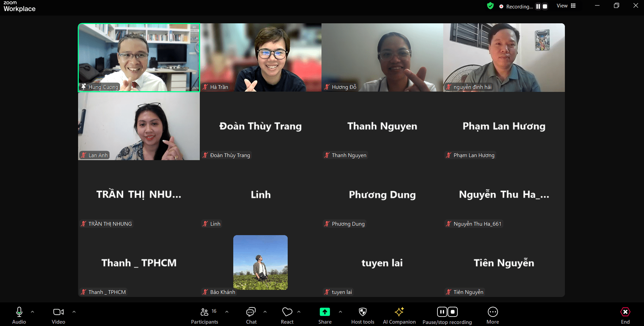Click the Phạm Lan Hương name label
This screenshot has height=326, width=644.
(474, 155)
